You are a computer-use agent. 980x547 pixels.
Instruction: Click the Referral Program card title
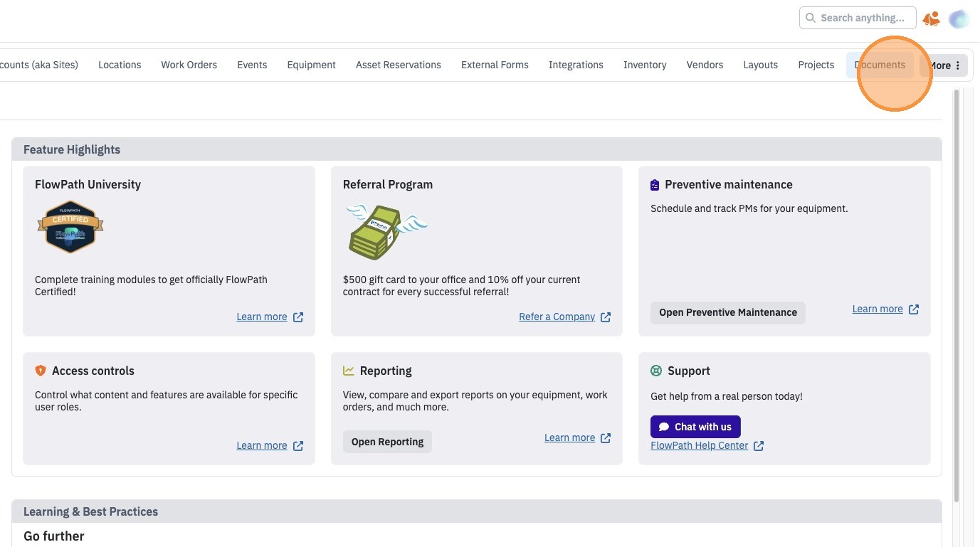click(x=388, y=184)
